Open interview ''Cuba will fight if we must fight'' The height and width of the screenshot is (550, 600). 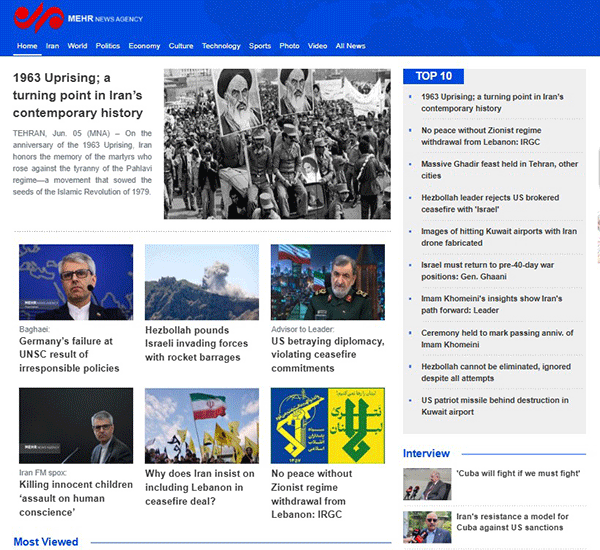pyautogui.click(x=518, y=473)
